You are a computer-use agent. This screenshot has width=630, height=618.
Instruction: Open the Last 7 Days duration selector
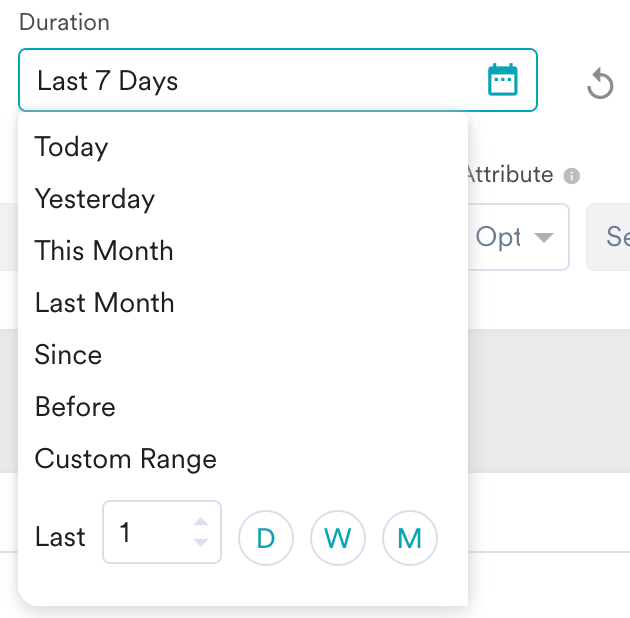click(278, 80)
